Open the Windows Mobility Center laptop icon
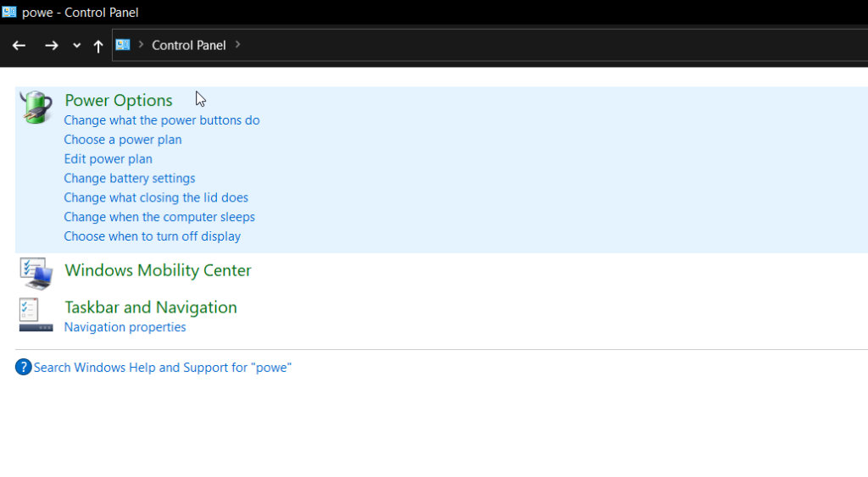 36,274
